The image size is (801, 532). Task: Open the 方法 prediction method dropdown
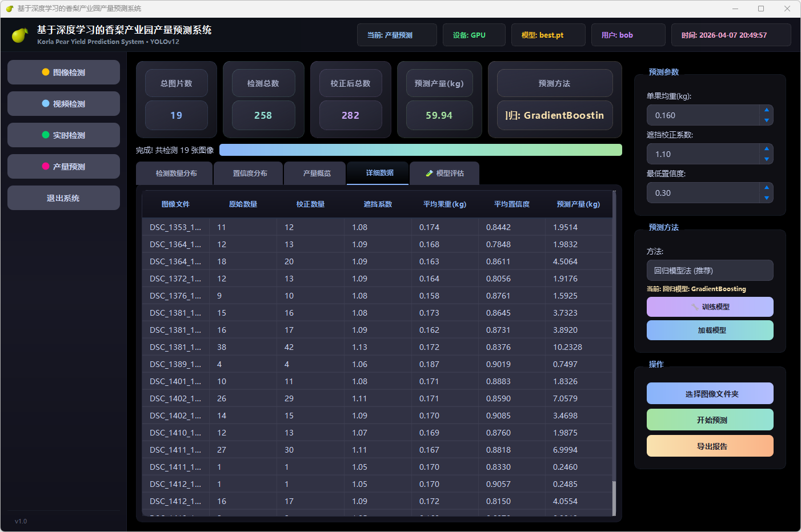tap(710, 271)
